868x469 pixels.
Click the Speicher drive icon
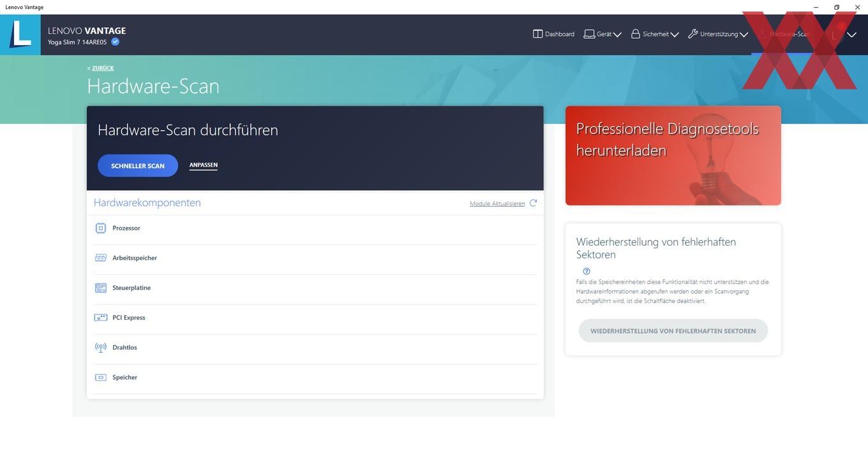coord(101,378)
